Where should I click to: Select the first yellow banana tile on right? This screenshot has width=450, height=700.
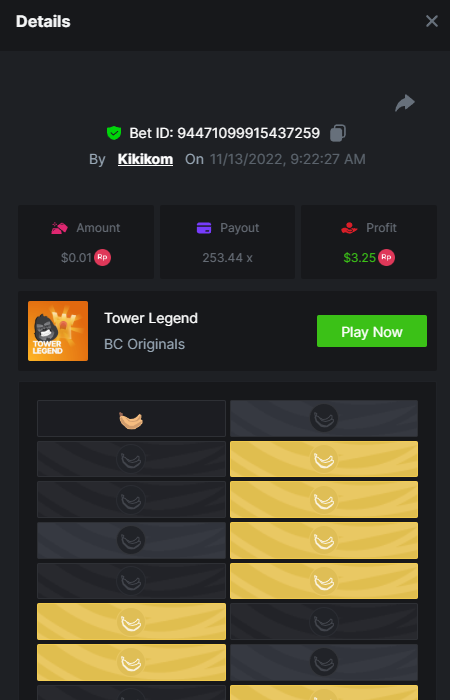(324, 459)
